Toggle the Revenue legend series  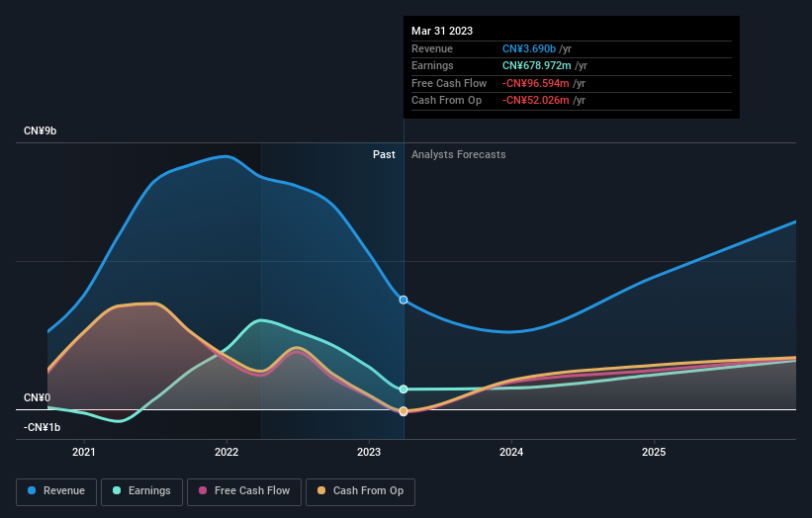point(56,491)
